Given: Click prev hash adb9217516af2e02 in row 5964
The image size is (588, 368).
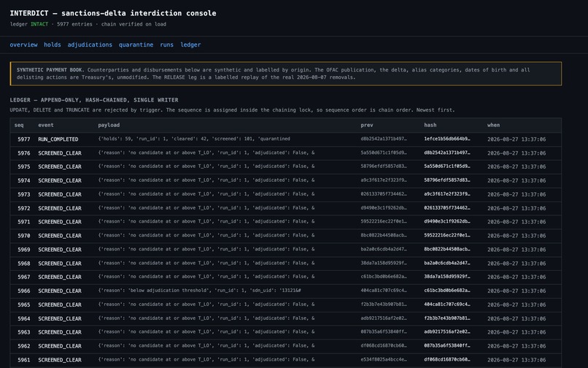Looking at the screenshot, I should (x=384, y=318).
